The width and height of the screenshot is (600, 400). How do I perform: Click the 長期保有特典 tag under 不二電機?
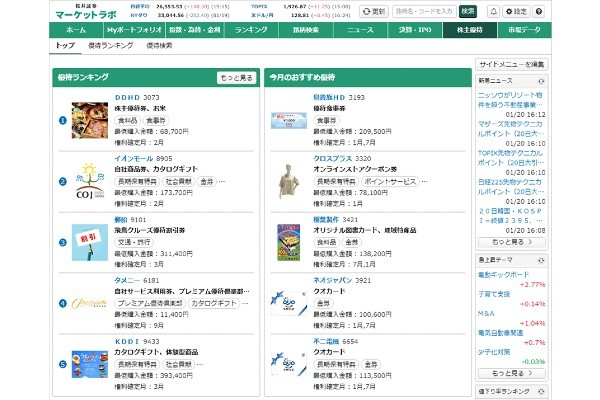click(336, 364)
